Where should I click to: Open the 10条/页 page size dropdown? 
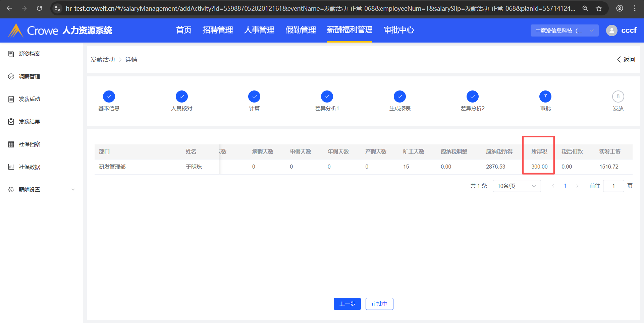click(x=516, y=186)
